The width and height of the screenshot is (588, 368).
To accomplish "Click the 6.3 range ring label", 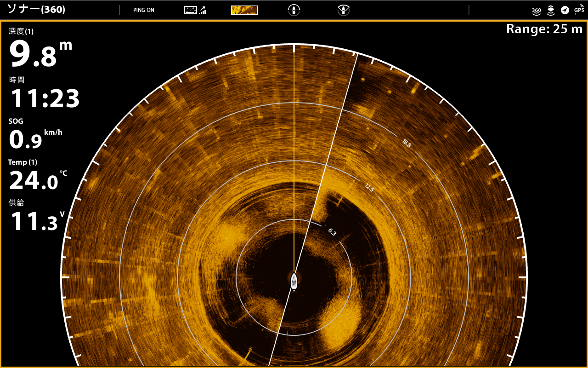I will (332, 232).
